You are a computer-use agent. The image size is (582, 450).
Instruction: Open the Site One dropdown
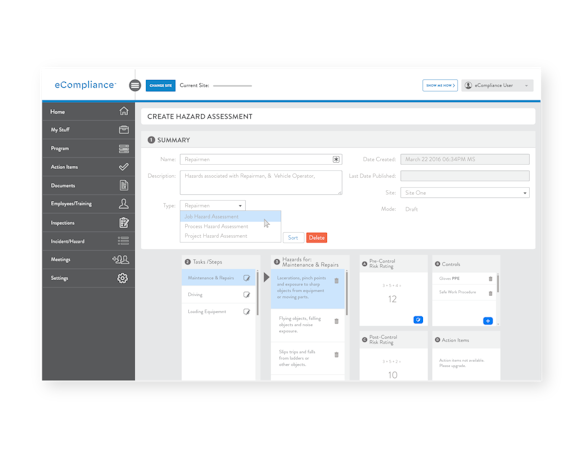point(465,193)
